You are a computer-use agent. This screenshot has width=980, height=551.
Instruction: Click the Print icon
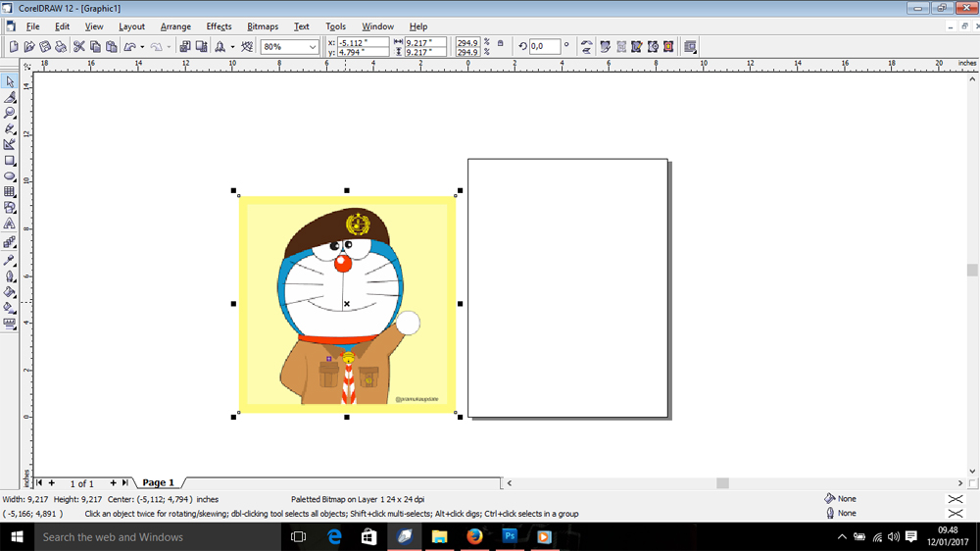(x=61, y=46)
